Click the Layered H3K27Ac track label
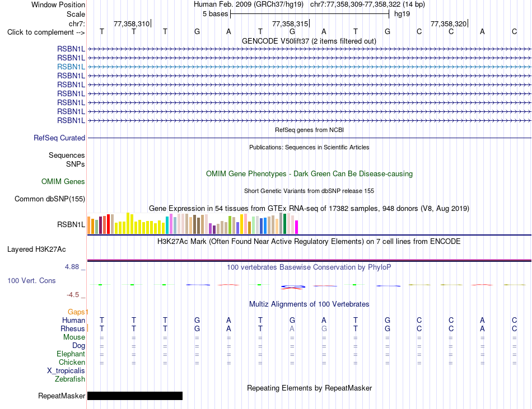 point(36,250)
